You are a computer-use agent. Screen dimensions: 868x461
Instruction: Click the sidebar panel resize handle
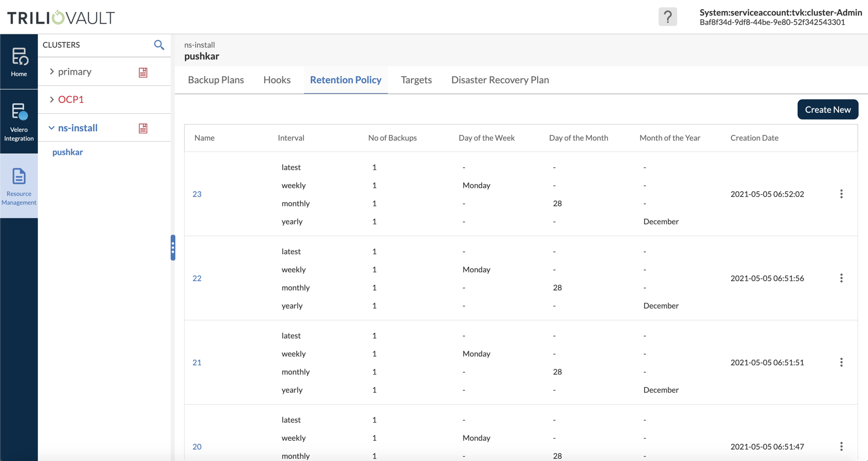[x=173, y=248]
